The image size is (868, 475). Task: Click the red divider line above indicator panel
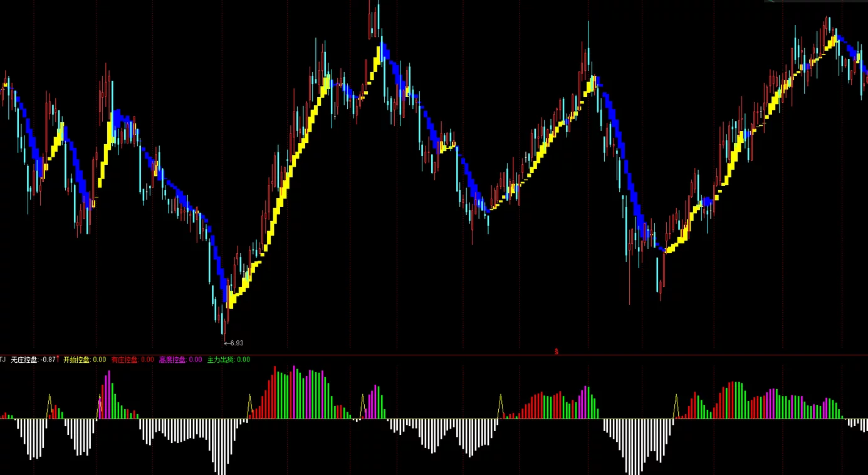point(434,355)
